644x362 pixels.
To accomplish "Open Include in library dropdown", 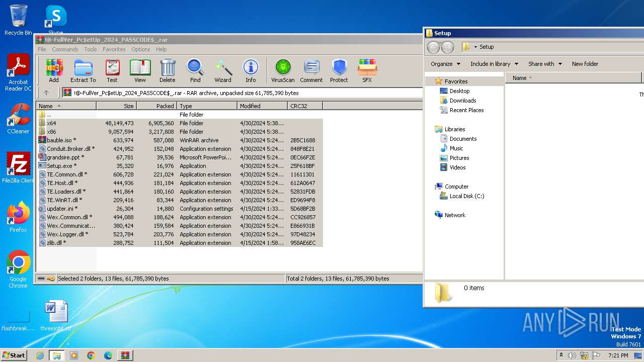I will click(494, 64).
